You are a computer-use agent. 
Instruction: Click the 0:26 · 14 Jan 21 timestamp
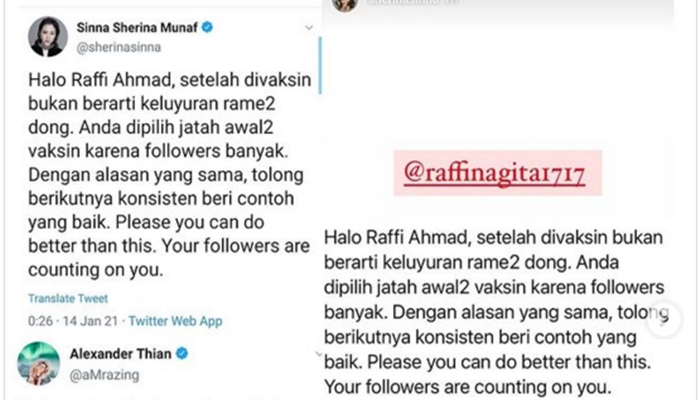73,321
